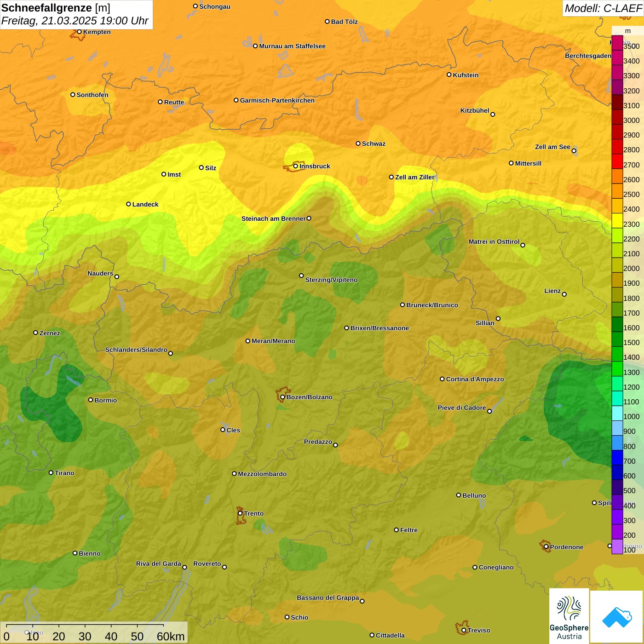Click the Meran/Merano location marker
Image resolution: width=644 pixels, height=644 pixels.
(247, 341)
